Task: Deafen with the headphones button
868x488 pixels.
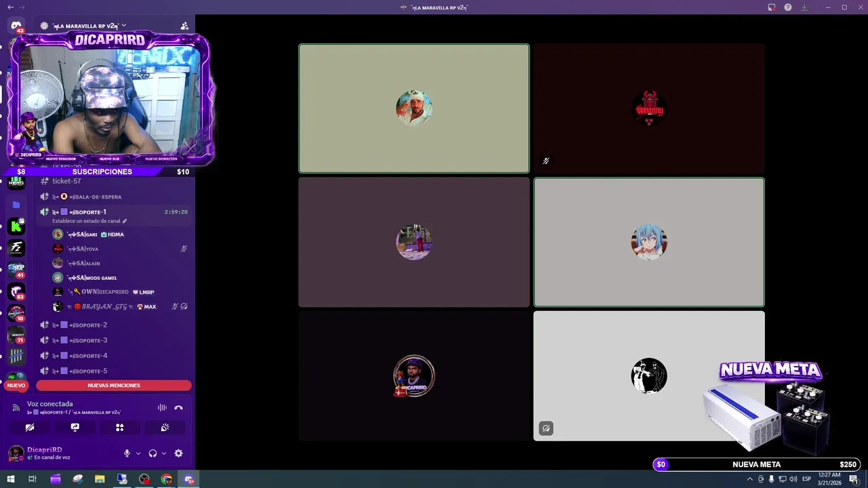Action: (x=153, y=453)
